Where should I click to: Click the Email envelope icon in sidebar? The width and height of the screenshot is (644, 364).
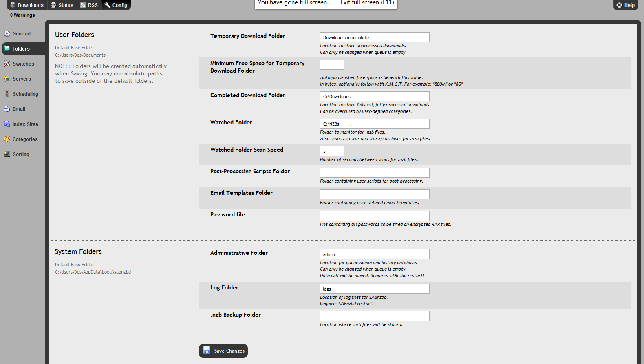[7, 109]
